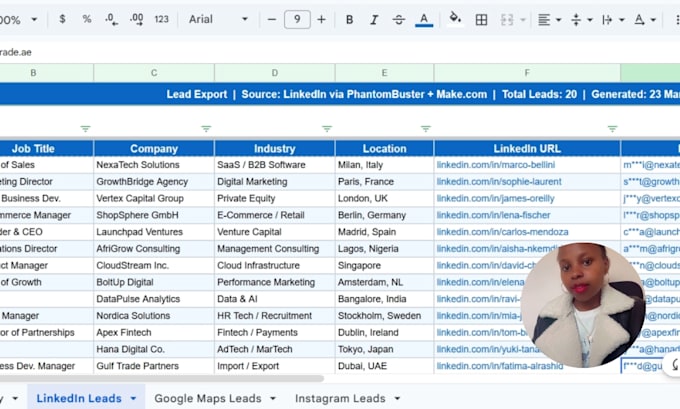Open the 123 number formats menu
Screen dimensions: 680x409
pos(161,19)
